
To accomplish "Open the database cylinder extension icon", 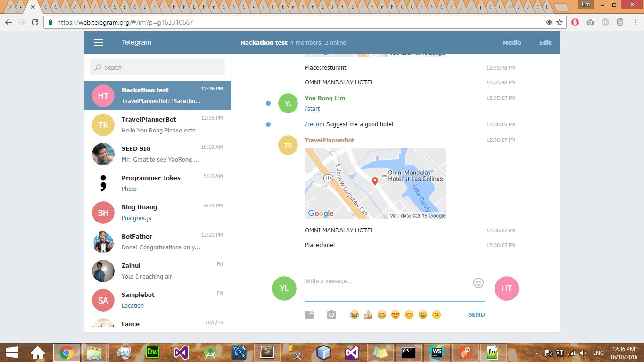I will pos(620,22).
